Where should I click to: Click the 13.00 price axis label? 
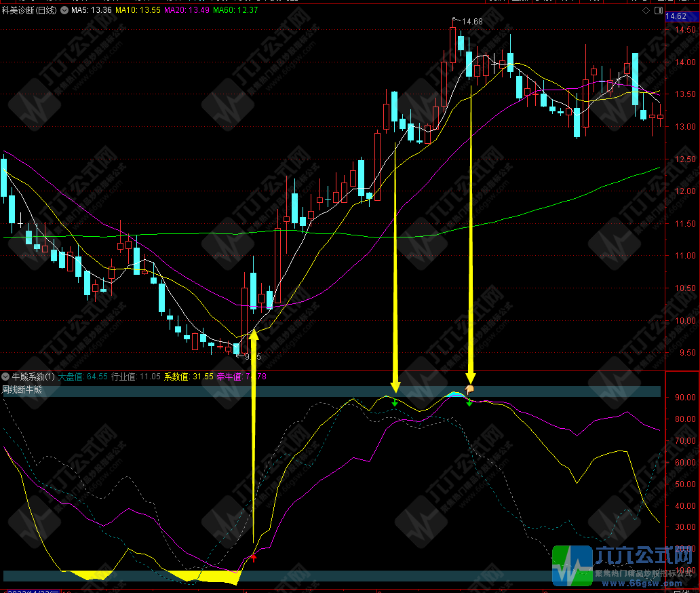coord(685,127)
